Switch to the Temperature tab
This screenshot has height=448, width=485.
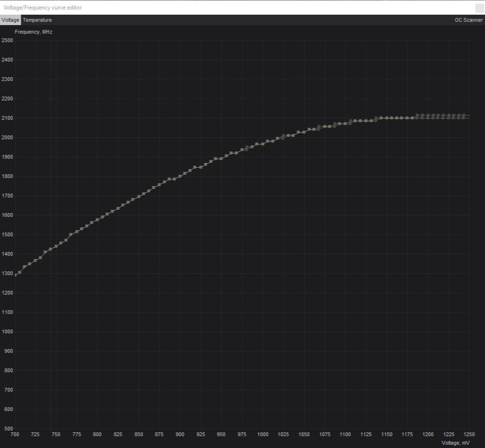37,20
